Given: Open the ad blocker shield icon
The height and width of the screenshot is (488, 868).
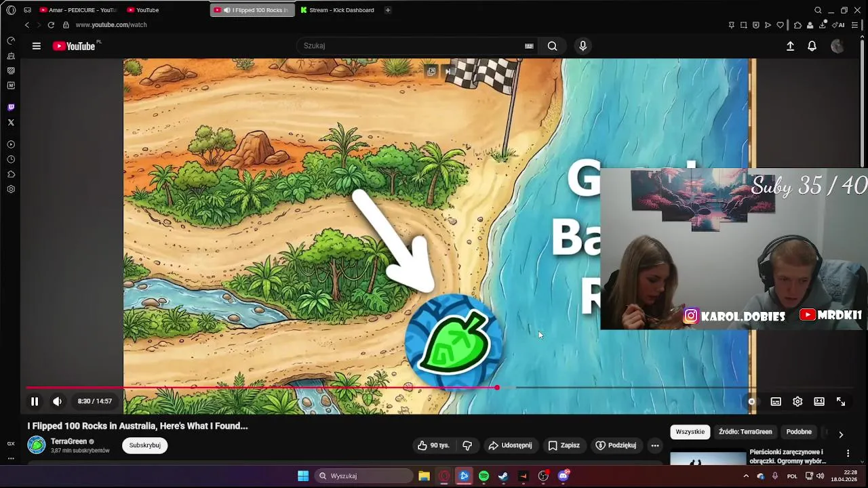Looking at the screenshot, I should tap(755, 25).
